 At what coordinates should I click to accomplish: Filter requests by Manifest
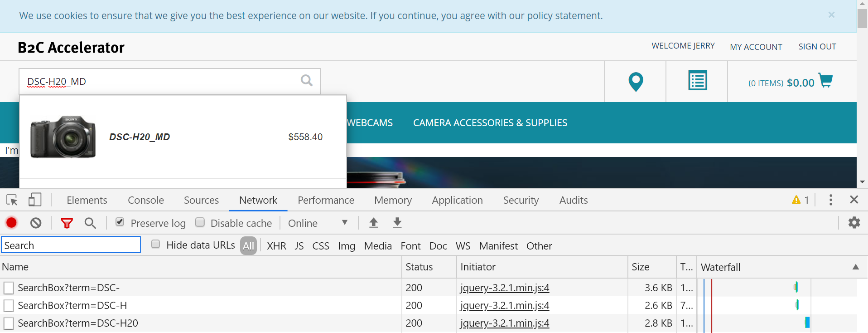[x=498, y=246]
